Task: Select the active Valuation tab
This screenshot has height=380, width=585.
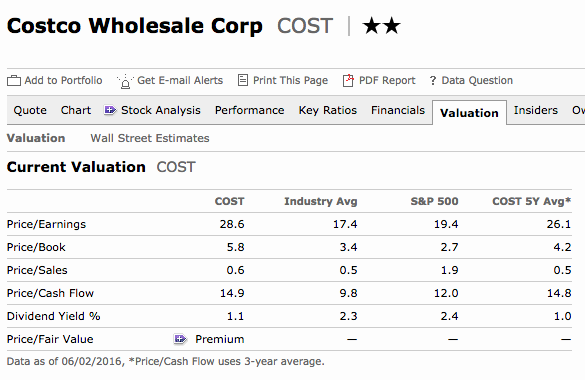Action: [469, 113]
